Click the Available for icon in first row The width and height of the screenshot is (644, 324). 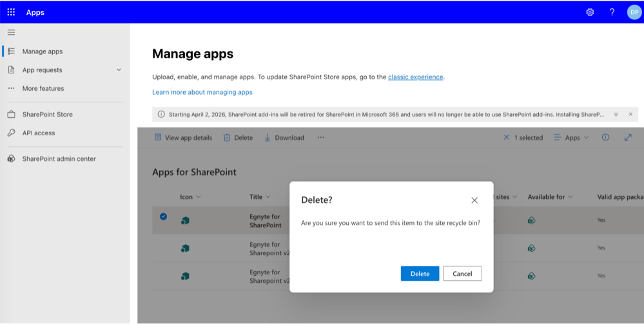click(x=531, y=220)
